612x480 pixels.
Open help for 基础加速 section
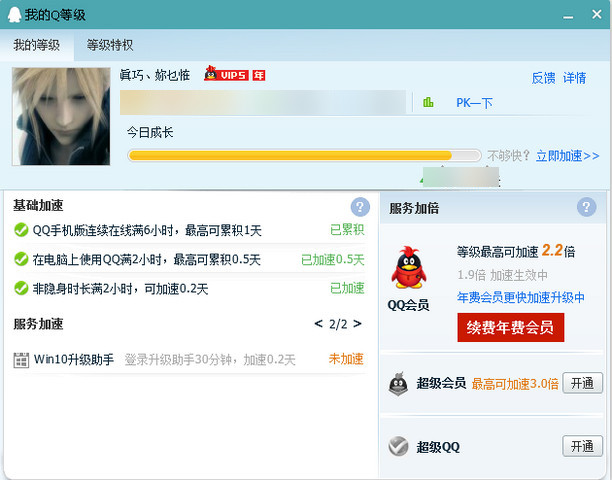point(360,207)
